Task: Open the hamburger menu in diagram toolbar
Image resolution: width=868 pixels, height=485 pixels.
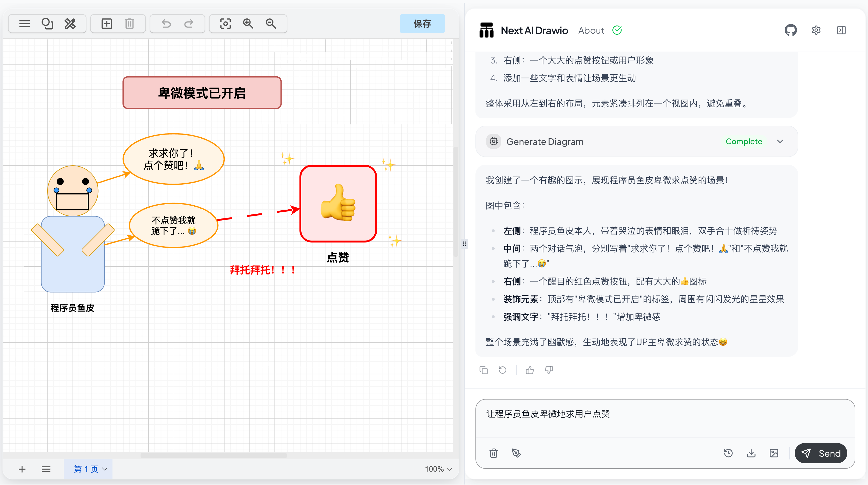Action: point(25,24)
